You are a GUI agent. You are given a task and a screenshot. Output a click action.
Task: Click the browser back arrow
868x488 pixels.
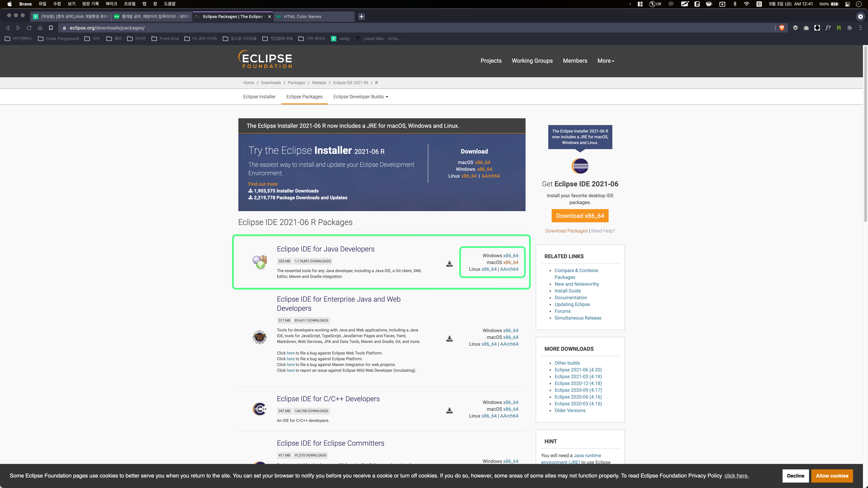point(7,28)
